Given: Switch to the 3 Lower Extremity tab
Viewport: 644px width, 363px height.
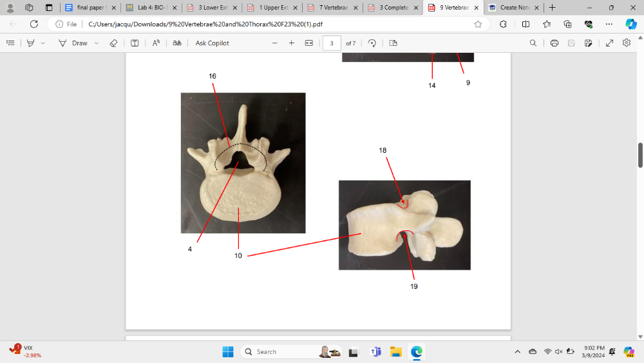Looking at the screenshot, I should (x=209, y=8).
